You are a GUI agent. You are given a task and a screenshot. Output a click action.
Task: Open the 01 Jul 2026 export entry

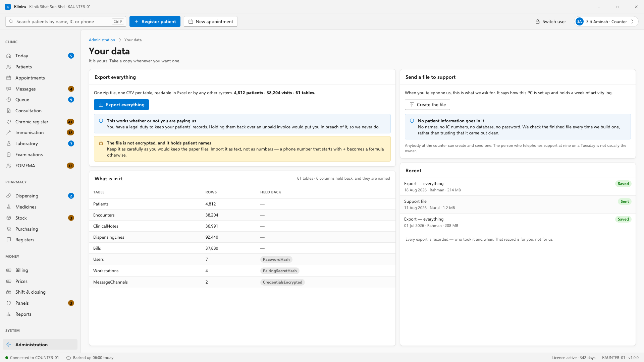(518, 222)
